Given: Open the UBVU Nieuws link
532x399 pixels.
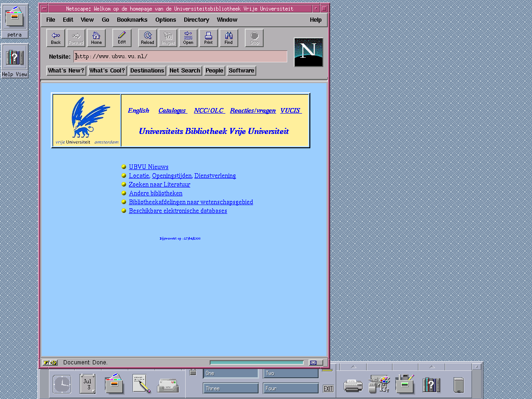Looking at the screenshot, I should point(149,167).
